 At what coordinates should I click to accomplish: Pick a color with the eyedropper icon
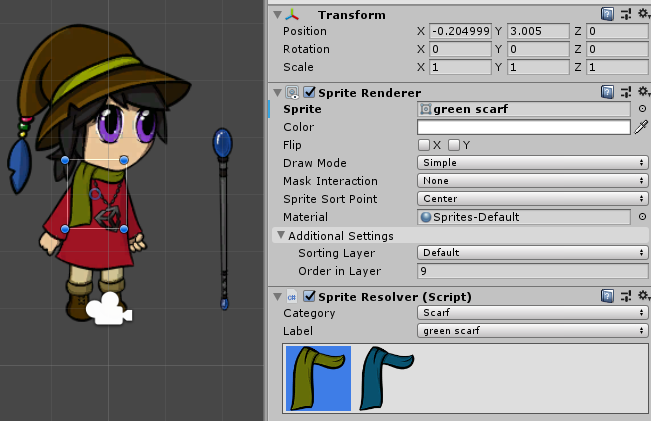point(641,127)
